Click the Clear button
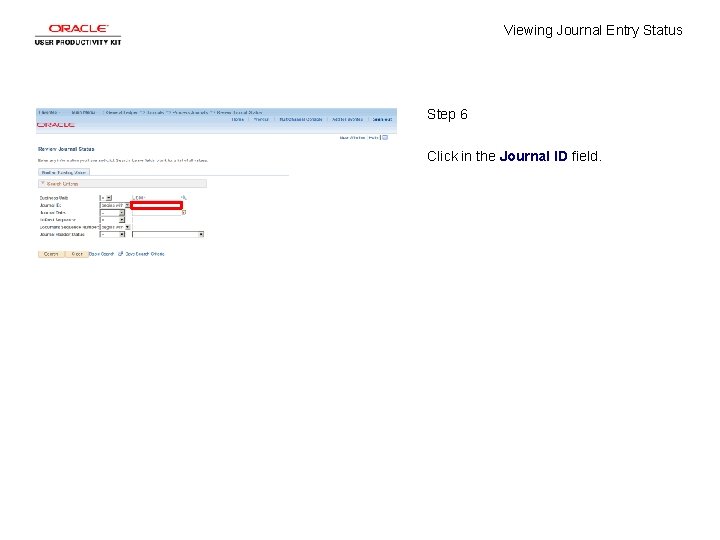The height and width of the screenshot is (540, 720). tap(77, 254)
